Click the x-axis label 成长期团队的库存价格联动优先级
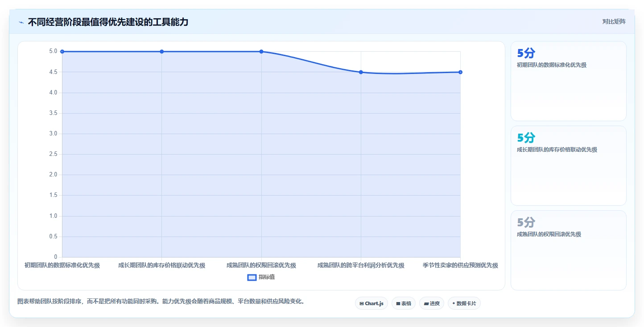 pos(162,266)
